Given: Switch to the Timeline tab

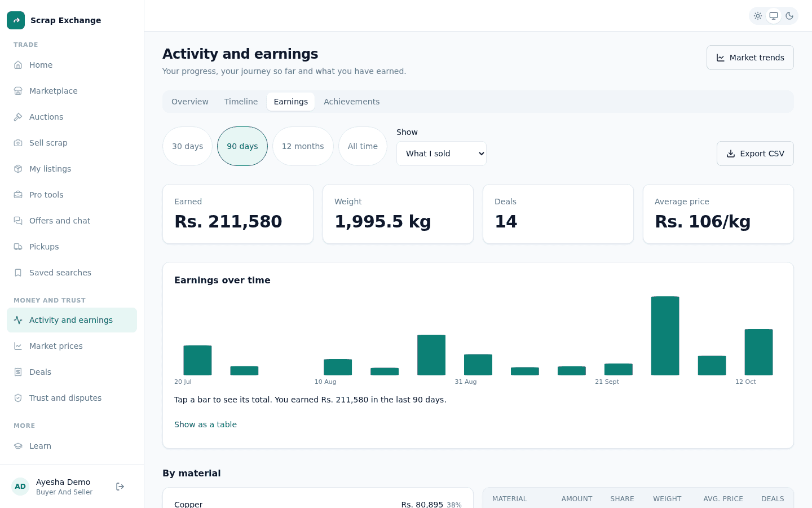Looking at the screenshot, I should (241, 102).
